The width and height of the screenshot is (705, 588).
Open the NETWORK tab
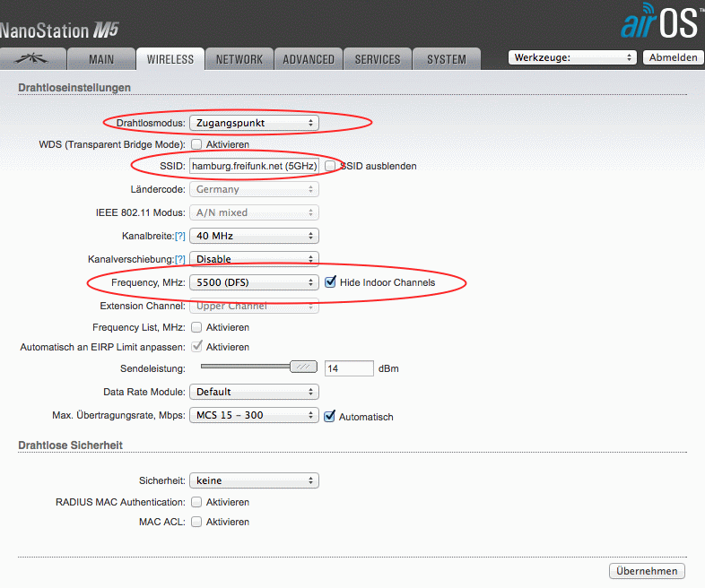(239, 59)
